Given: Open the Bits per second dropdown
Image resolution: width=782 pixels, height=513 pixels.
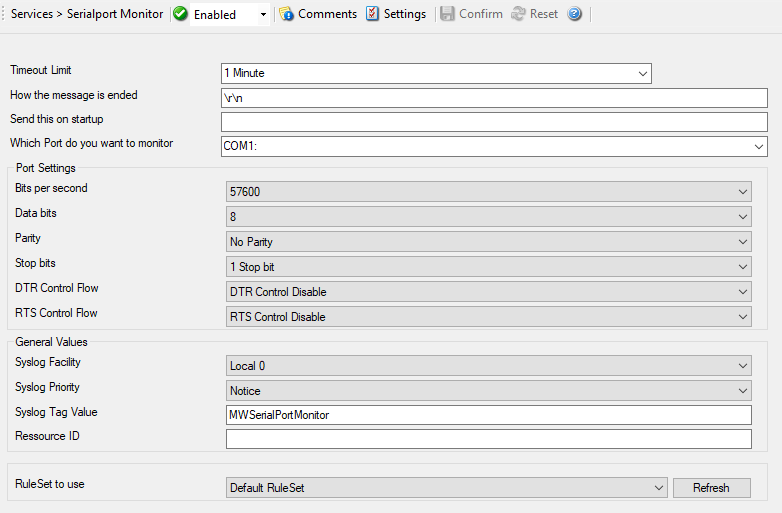Looking at the screenshot, I should point(742,192).
